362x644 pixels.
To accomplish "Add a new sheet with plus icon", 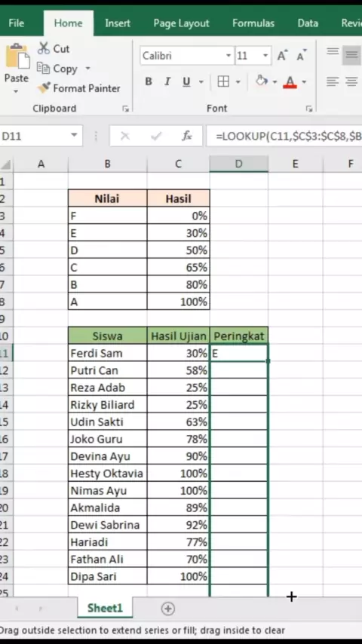I will point(167,609).
